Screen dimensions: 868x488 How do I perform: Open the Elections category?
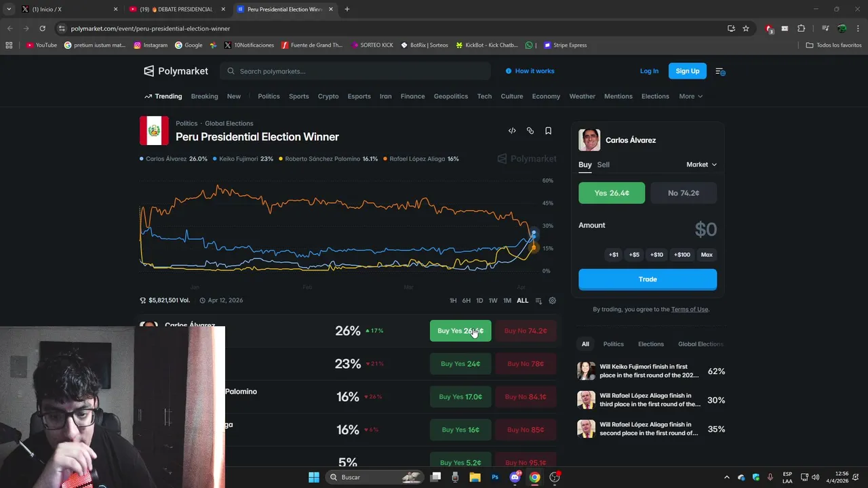click(655, 96)
